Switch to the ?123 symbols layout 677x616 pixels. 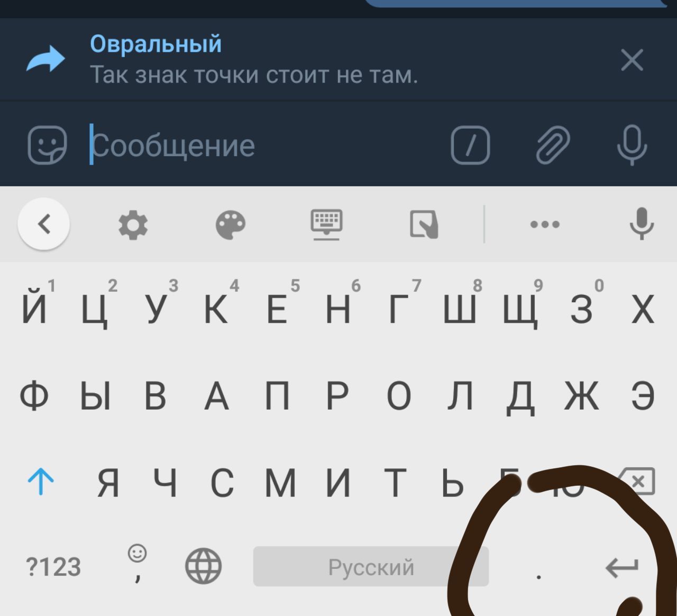pyautogui.click(x=53, y=567)
